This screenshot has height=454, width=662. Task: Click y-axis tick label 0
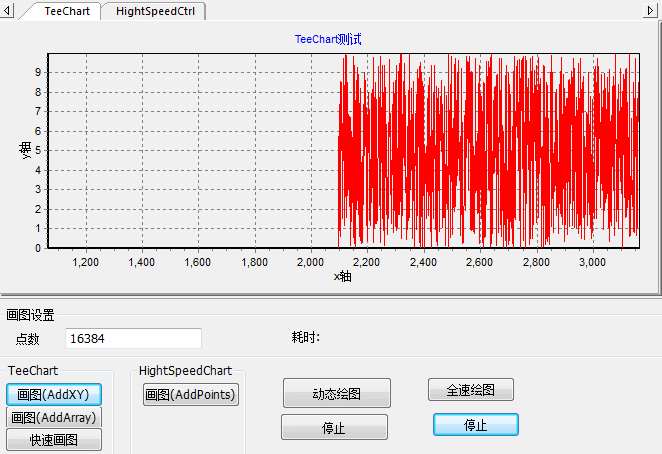[x=38, y=248]
